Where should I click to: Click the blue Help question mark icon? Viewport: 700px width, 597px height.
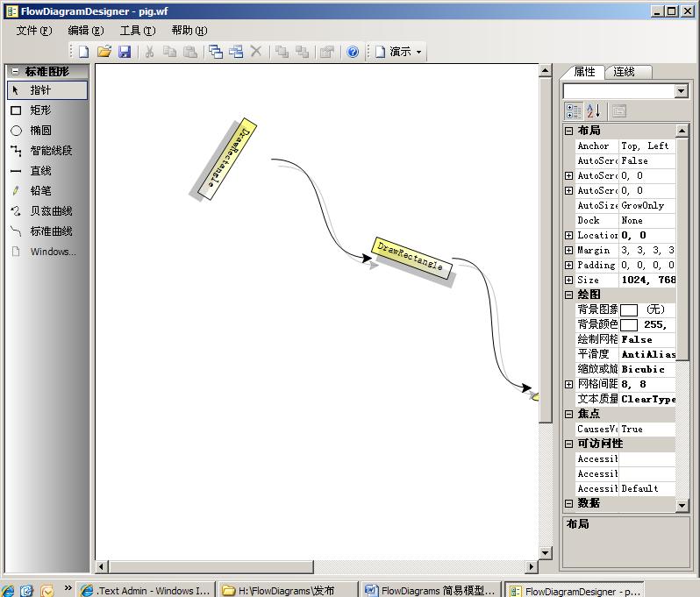click(353, 52)
